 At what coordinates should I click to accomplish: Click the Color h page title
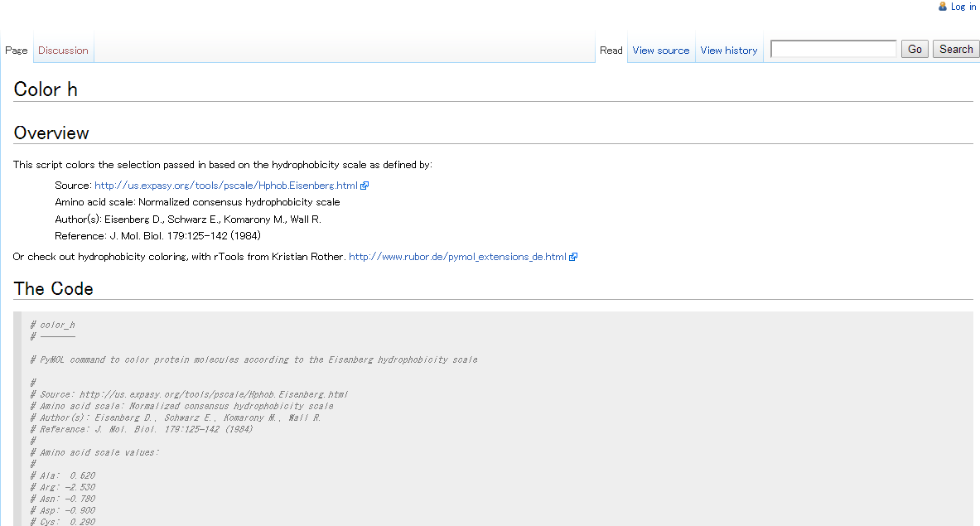click(x=46, y=89)
